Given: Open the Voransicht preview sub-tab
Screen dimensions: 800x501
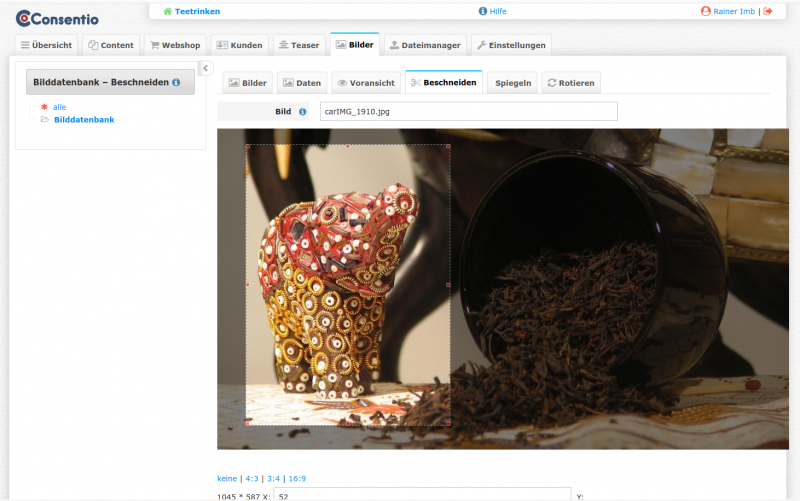Looking at the screenshot, I should (x=366, y=83).
